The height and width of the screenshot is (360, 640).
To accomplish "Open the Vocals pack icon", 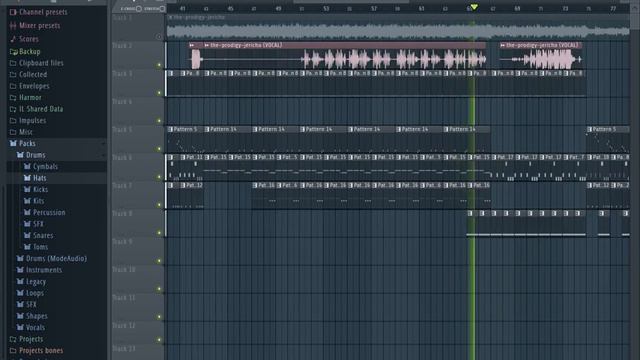I will click(20, 327).
